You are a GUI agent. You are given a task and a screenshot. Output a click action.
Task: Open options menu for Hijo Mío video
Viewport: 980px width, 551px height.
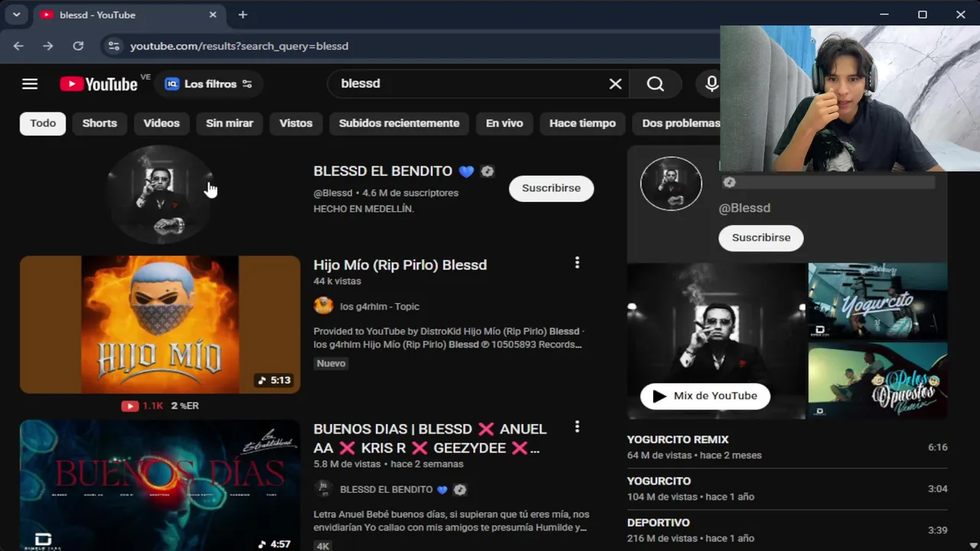pos(577,263)
